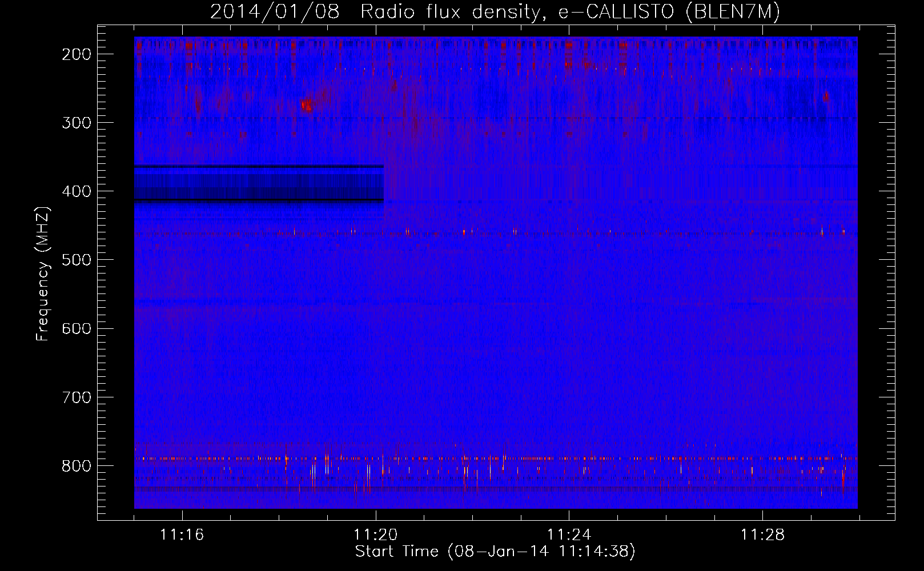The width and height of the screenshot is (924, 571).
Task: Click the 11:16 time tick label
Action: (x=182, y=535)
